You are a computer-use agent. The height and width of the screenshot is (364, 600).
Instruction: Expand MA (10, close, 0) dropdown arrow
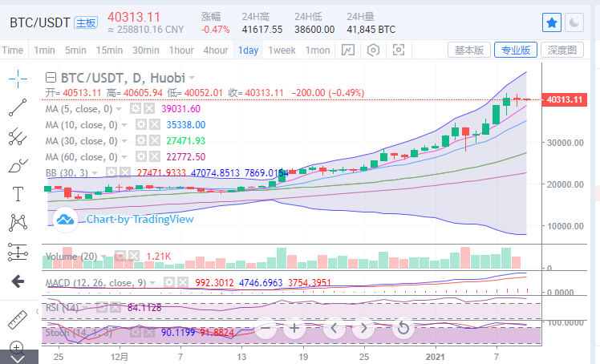coord(124,125)
